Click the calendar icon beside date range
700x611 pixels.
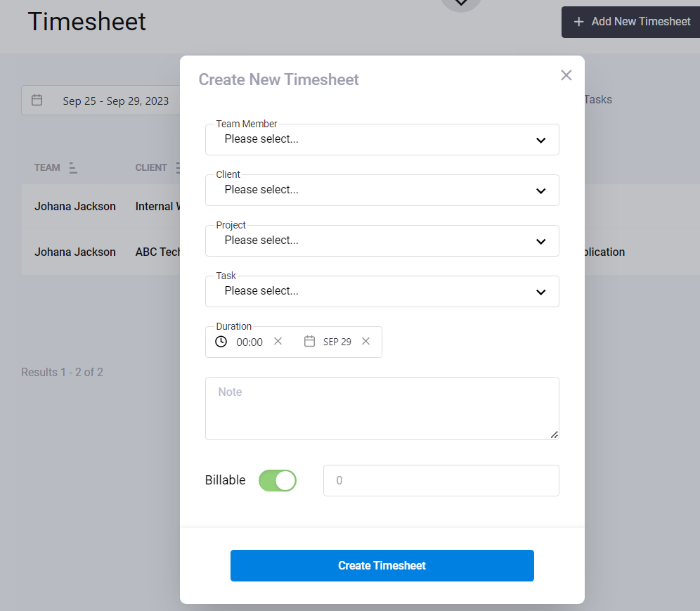(37, 100)
